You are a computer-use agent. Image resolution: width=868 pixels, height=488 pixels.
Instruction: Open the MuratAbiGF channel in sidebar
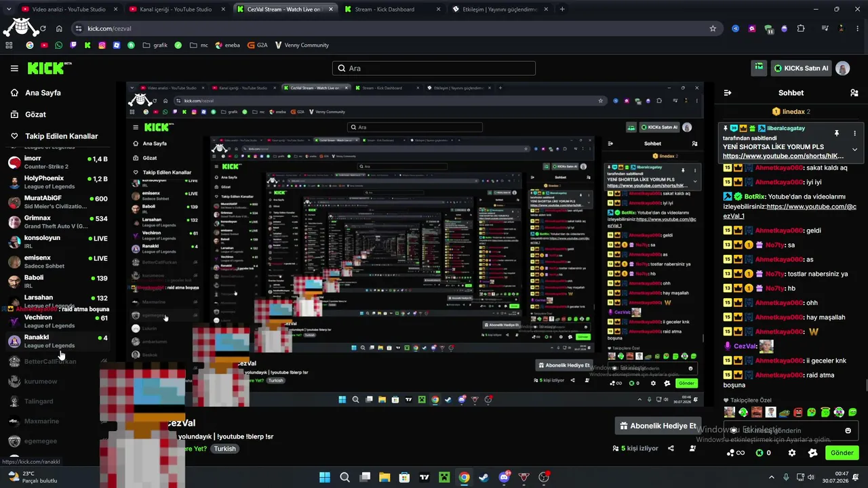click(x=58, y=202)
